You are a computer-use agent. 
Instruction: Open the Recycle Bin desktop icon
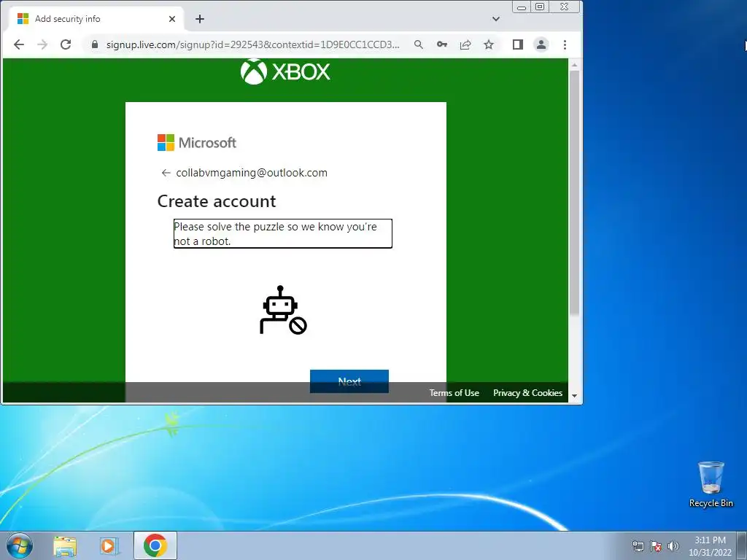pos(711,484)
